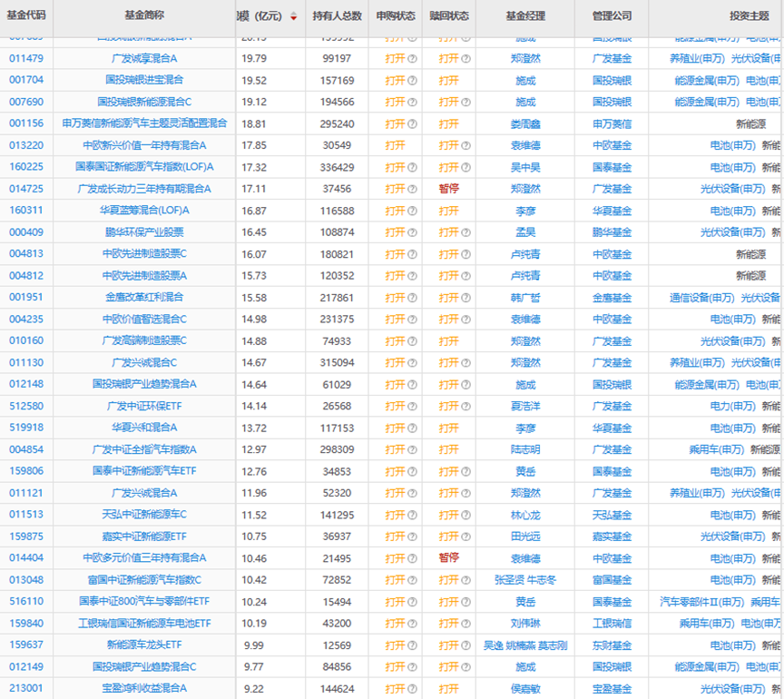This screenshot has height=699, width=784.
Task: Click the 申购状态 help icon in row 160311
Action: tap(412, 211)
